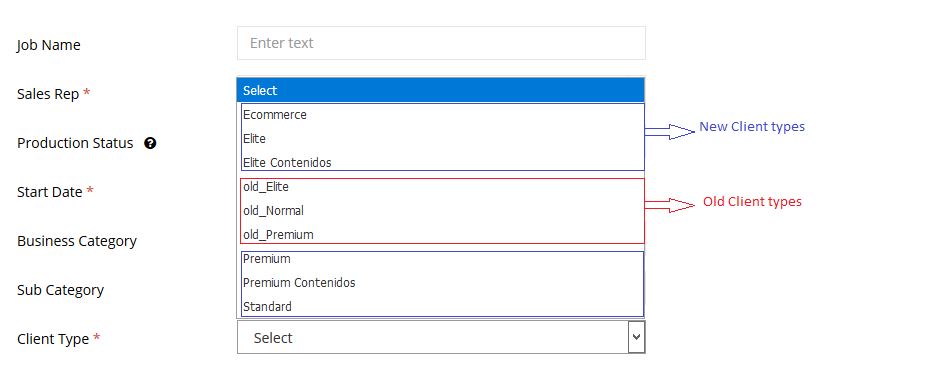951x369 pixels.
Task: Click the Business Category label
Action: (x=77, y=241)
